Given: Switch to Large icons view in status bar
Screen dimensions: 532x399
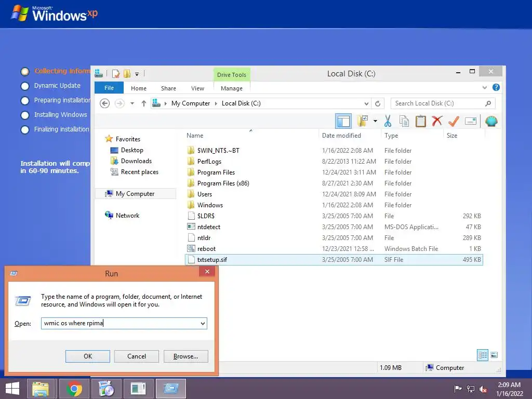Looking at the screenshot, I should 495,355.
